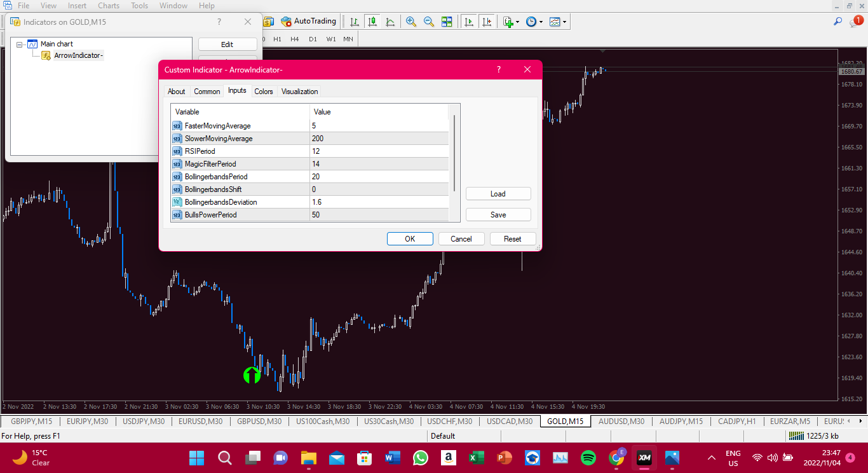868x473 pixels.
Task: Switch to the EURUSD,M30 chart tab
Action: click(x=201, y=421)
